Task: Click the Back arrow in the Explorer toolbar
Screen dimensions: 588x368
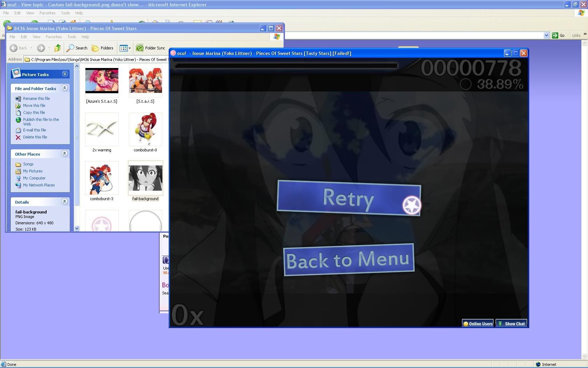Action: (19, 48)
